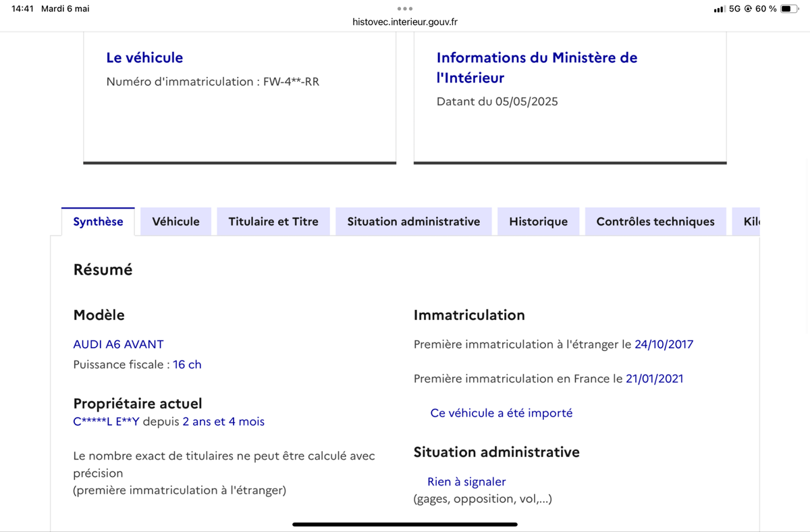Tap the 'Situation administrative' section heading
Screen dimensions: 810x532
tap(497, 452)
